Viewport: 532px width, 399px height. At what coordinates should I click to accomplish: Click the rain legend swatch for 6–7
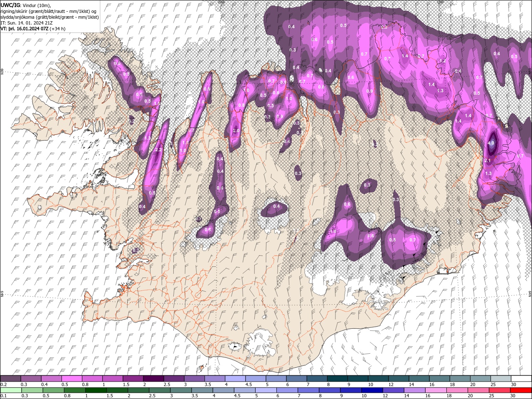[x=288, y=390]
